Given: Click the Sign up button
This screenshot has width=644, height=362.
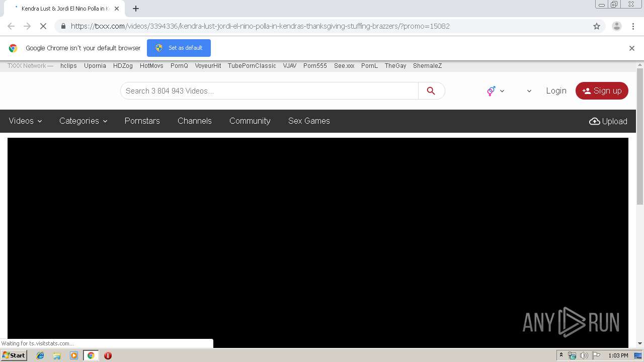Looking at the screenshot, I should click(x=602, y=91).
